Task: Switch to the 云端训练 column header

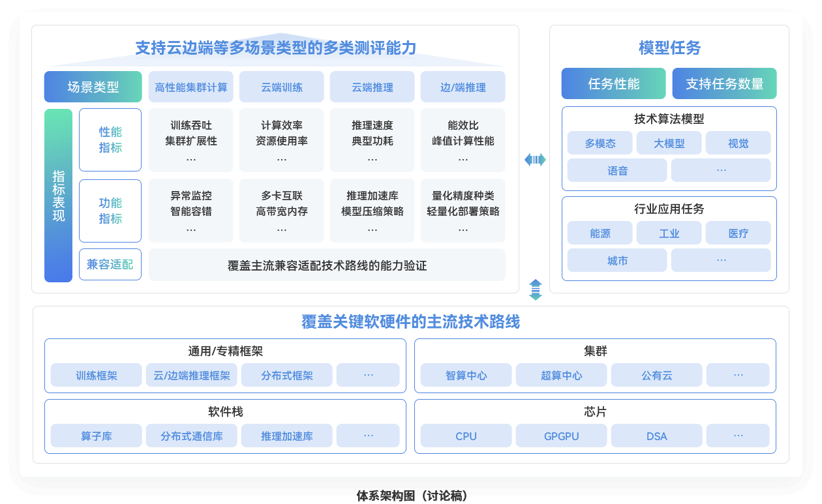Action: point(281,87)
